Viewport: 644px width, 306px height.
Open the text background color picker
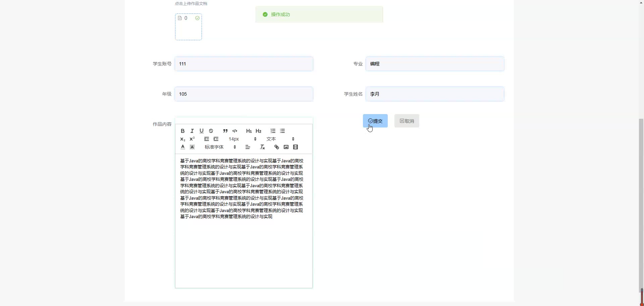192,147
